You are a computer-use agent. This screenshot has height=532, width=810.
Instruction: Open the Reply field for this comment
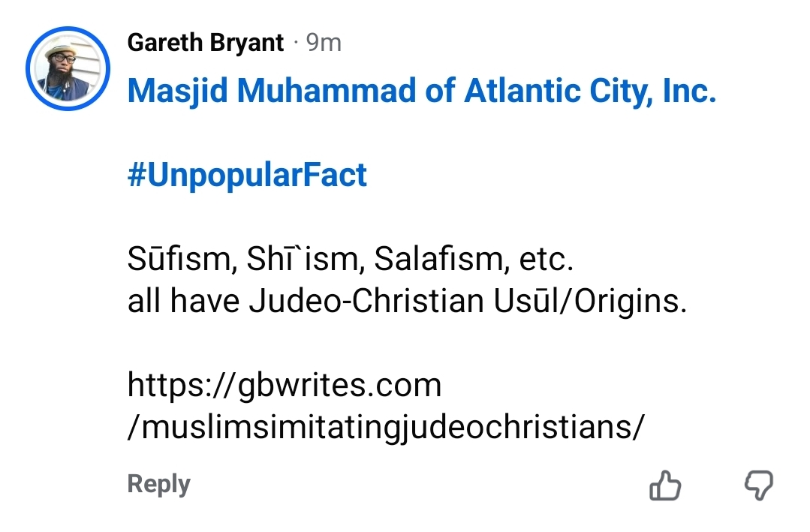[158, 484]
